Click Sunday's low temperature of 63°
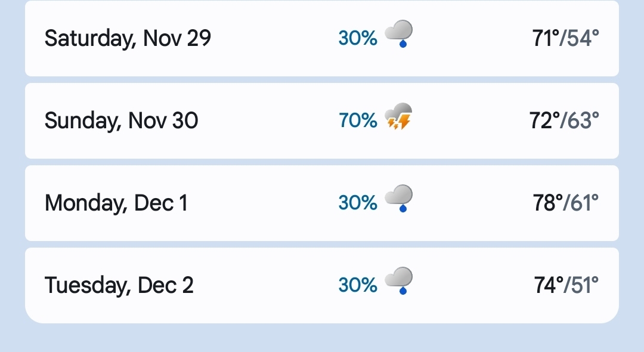This screenshot has width=644, height=352. tap(582, 121)
